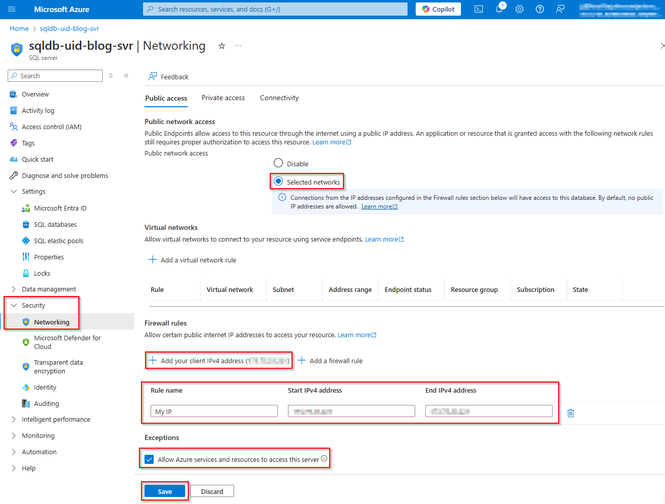Click Add your client IPv4 address
665x504 pixels.
(219, 361)
